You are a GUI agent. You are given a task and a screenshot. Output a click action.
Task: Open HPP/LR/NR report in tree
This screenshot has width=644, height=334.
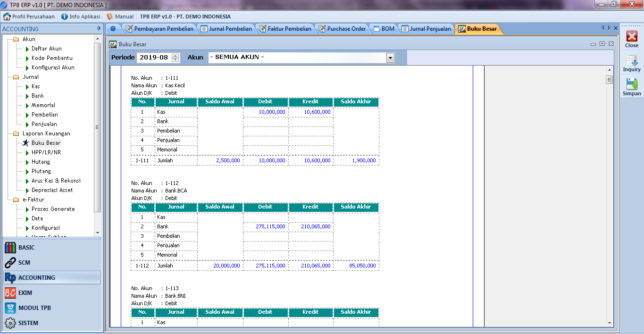tap(46, 152)
